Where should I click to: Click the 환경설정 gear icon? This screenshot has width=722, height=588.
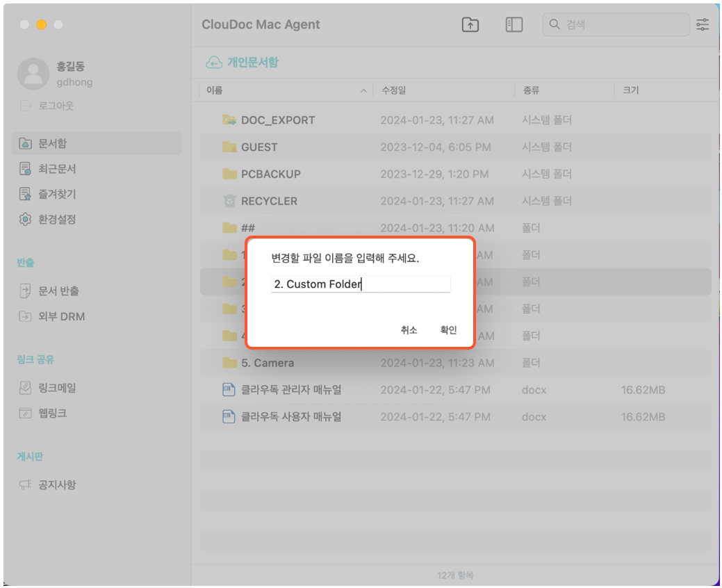pos(25,219)
